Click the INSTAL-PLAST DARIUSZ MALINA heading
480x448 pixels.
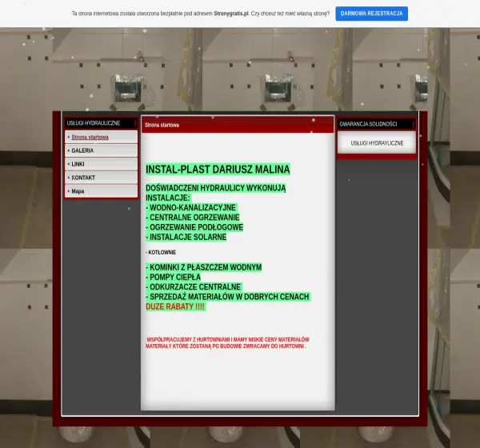tap(218, 170)
